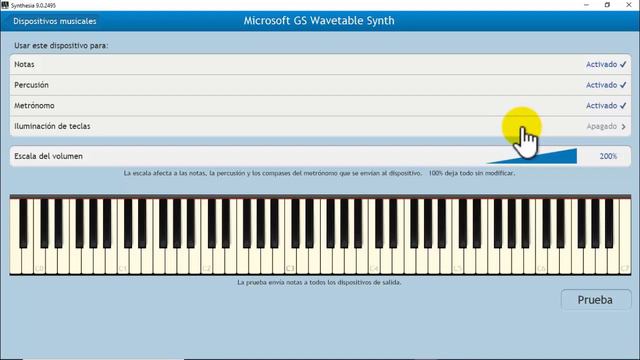Click the Microsoft GS Wavetable Synth title
Screen dimensions: 640x360
tap(319, 21)
